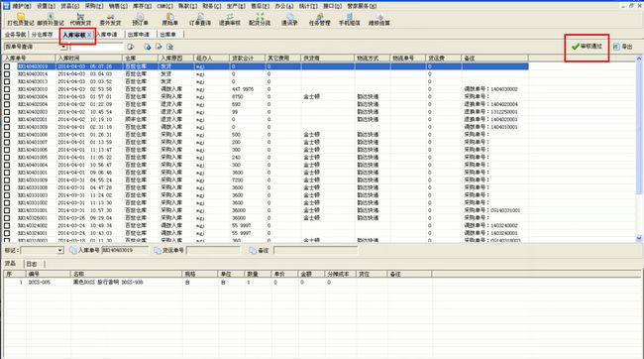
Task: Open the 代销发货 toolbar icon
Action: coord(80,19)
